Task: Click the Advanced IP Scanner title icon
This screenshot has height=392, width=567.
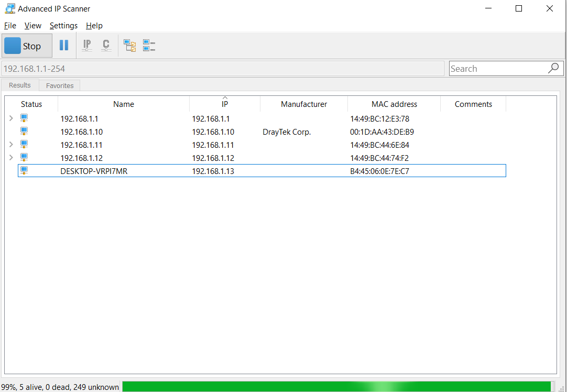Action: point(10,8)
